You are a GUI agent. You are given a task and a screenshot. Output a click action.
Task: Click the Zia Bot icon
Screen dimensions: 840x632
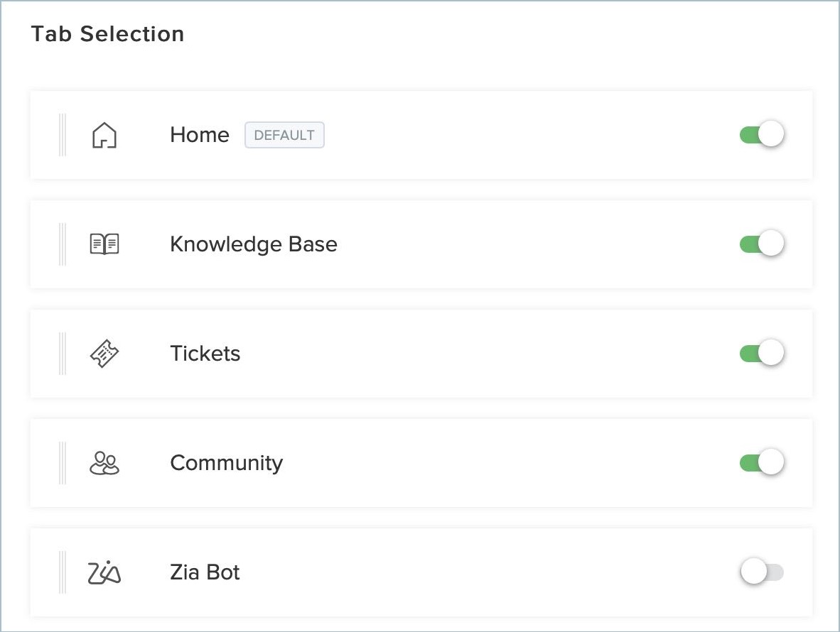104,572
